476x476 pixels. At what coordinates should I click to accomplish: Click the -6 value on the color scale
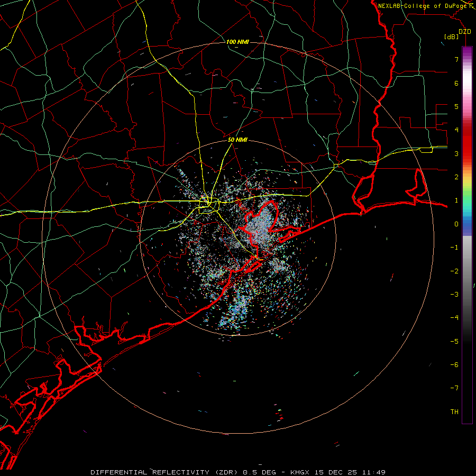pyautogui.click(x=454, y=365)
